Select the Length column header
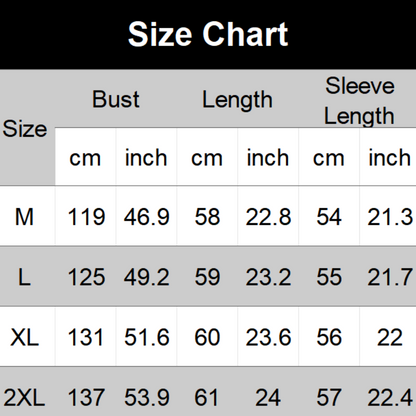 [x=237, y=100]
